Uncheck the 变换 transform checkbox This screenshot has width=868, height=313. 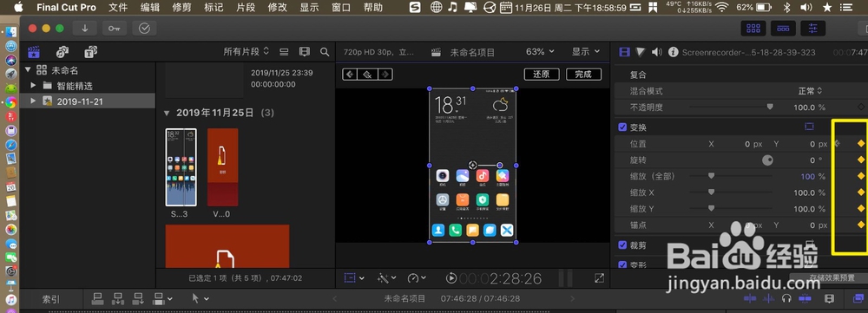(622, 127)
